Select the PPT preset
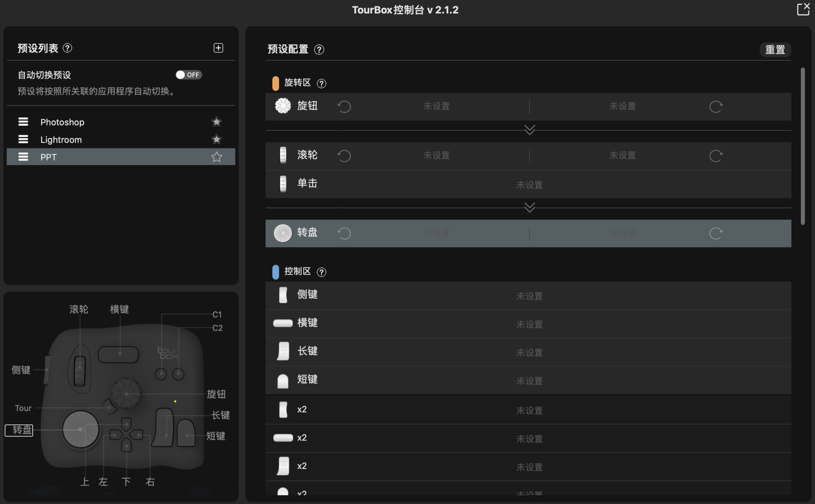The image size is (815, 504). (121, 157)
